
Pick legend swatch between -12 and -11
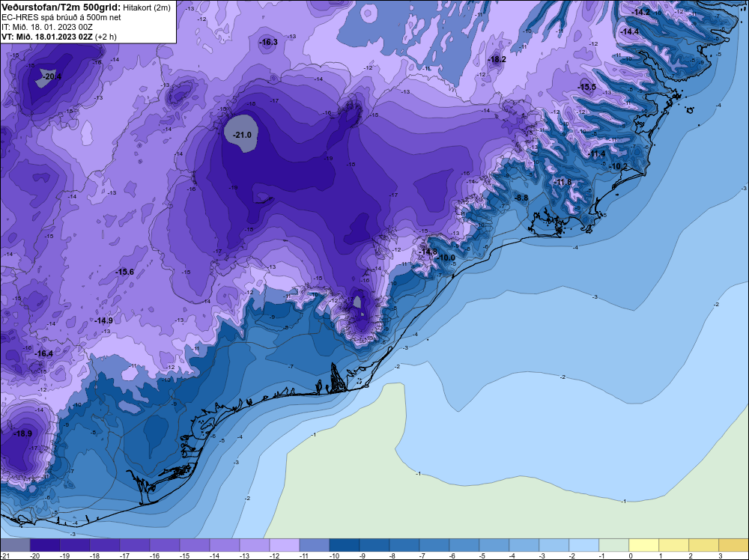tap(285, 545)
